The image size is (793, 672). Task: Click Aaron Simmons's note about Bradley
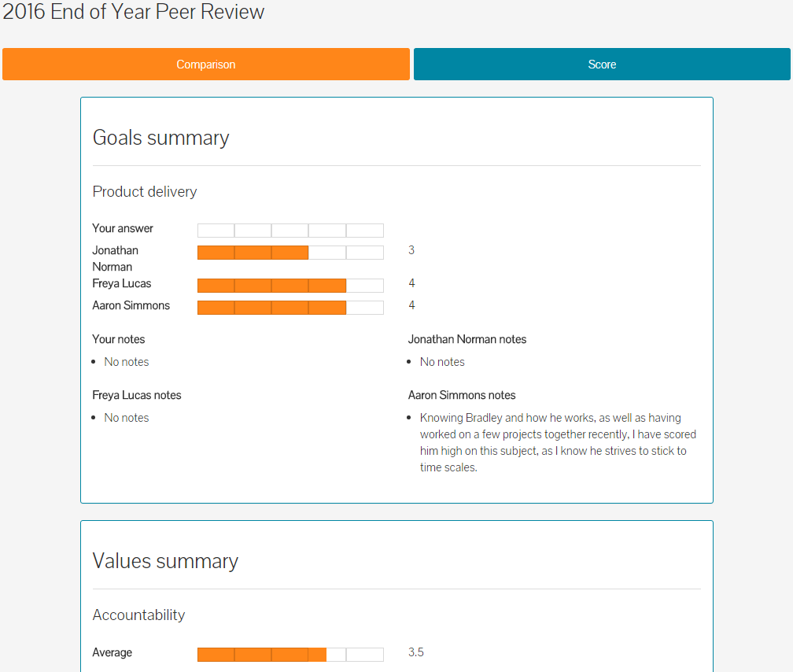(558, 442)
